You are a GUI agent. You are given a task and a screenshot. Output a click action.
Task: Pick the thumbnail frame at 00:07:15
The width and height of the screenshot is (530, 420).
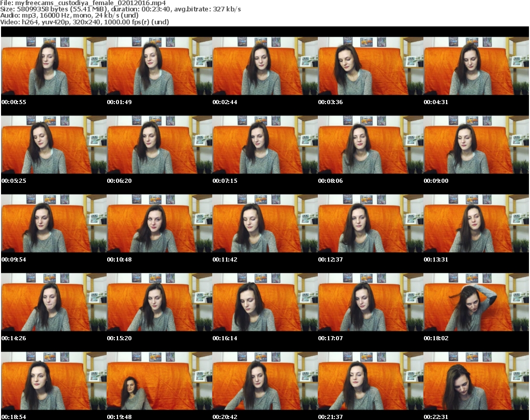point(264,144)
